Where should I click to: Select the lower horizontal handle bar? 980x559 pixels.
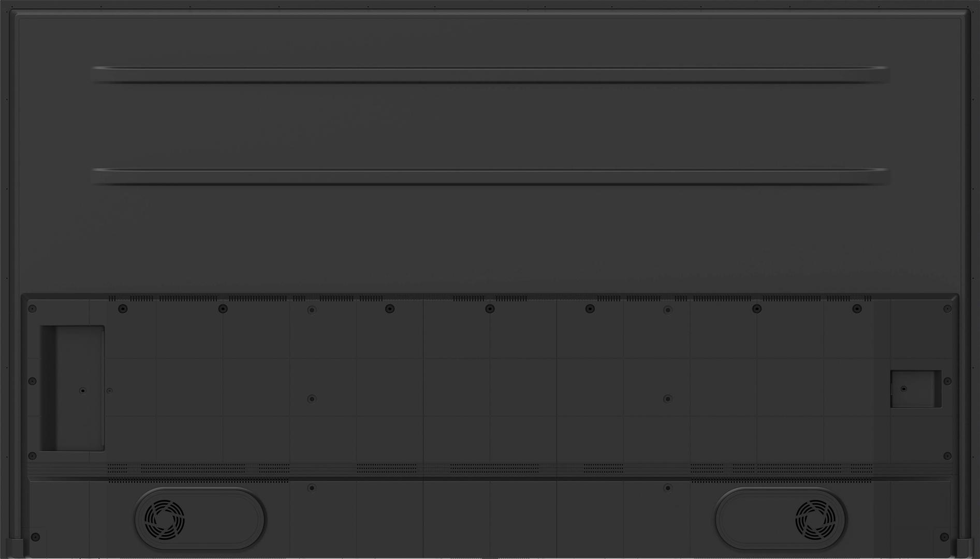coord(490,176)
